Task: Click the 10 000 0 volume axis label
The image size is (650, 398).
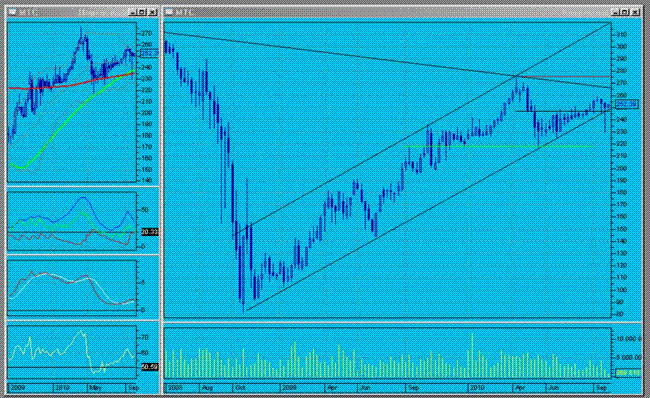Action: 630,339
